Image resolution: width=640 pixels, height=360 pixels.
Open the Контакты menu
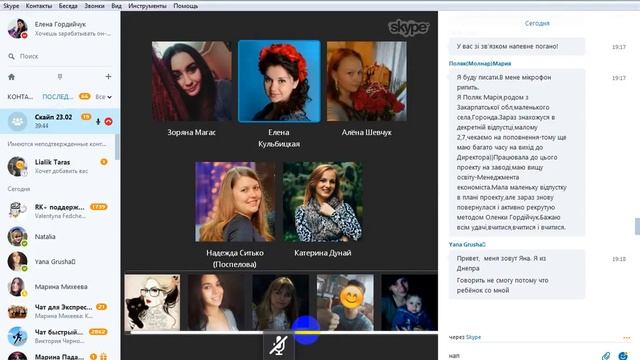coord(39,6)
